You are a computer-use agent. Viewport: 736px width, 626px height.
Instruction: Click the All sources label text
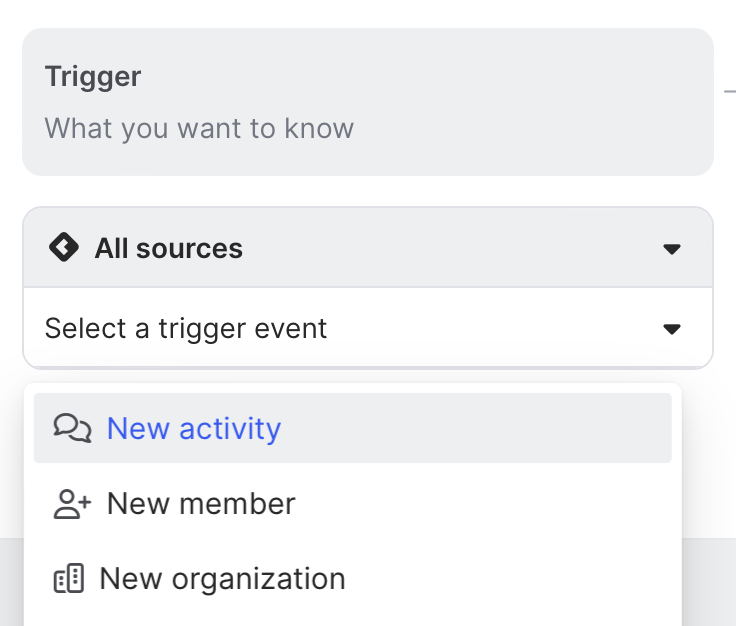pos(168,248)
